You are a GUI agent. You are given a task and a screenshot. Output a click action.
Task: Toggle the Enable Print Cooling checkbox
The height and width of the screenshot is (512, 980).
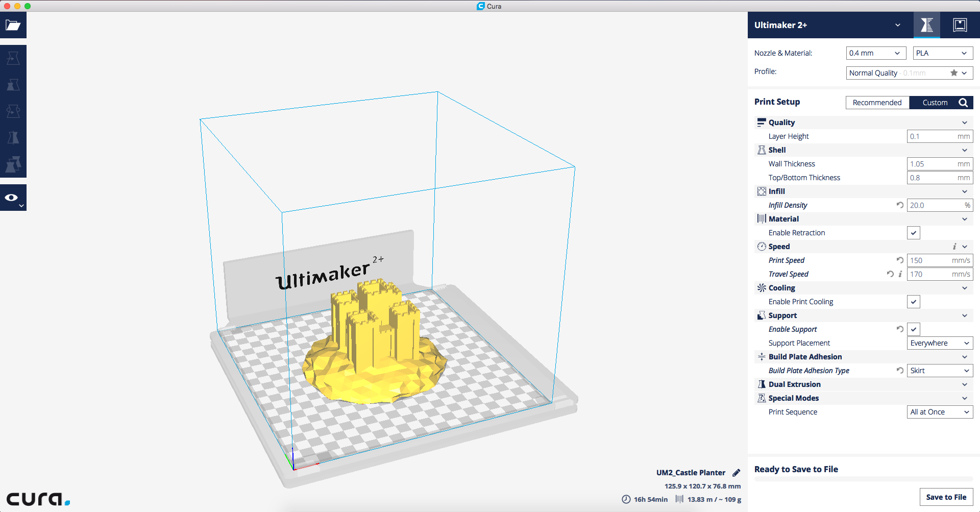914,302
